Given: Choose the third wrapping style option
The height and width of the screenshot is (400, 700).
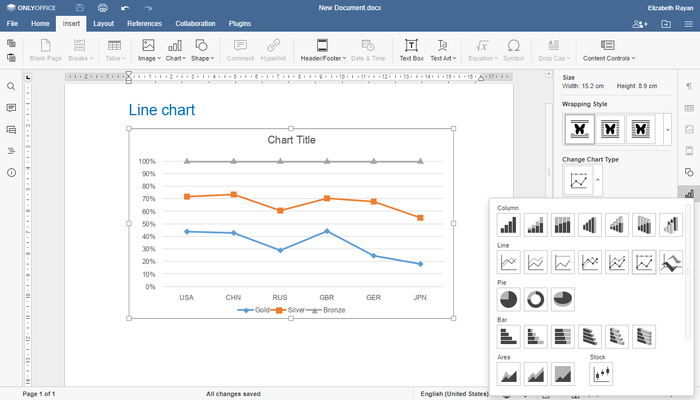Looking at the screenshot, I should pos(643,128).
